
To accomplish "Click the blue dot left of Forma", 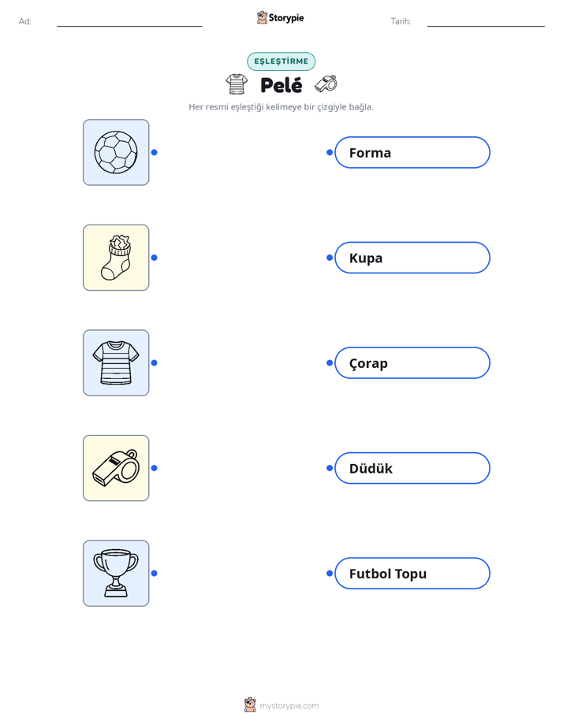I will point(330,152).
